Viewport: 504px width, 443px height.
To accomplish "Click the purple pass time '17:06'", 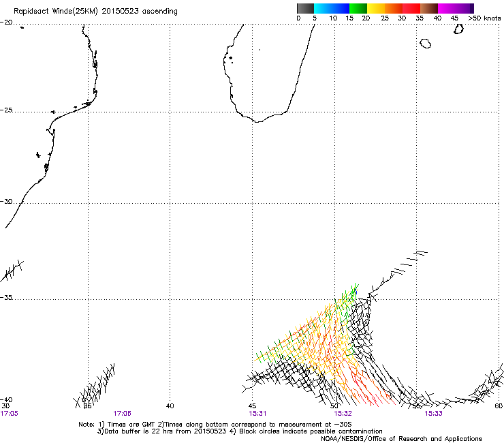I will 122,414.
